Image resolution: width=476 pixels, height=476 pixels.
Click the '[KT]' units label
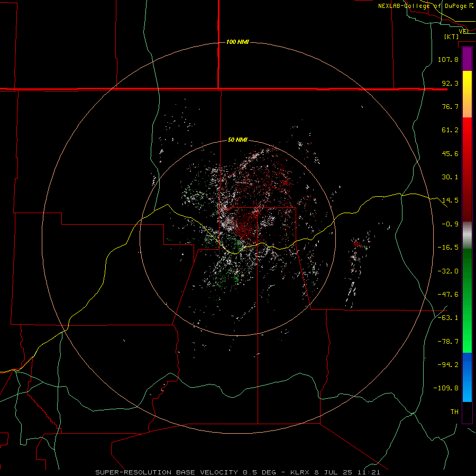[452, 36]
